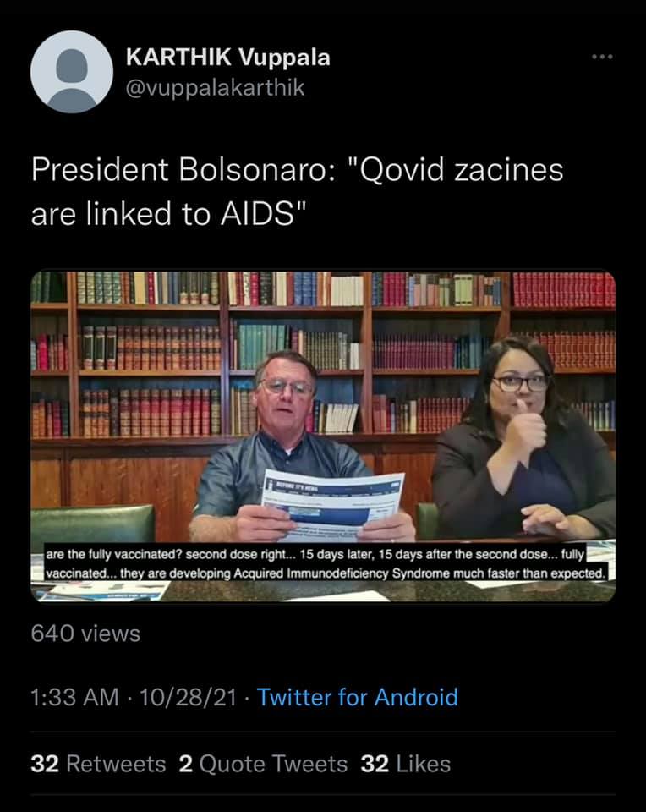This screenshot has width=646, height=812.
Task: Click the tweet text about Bolsonaro
Action: point(297,192)
